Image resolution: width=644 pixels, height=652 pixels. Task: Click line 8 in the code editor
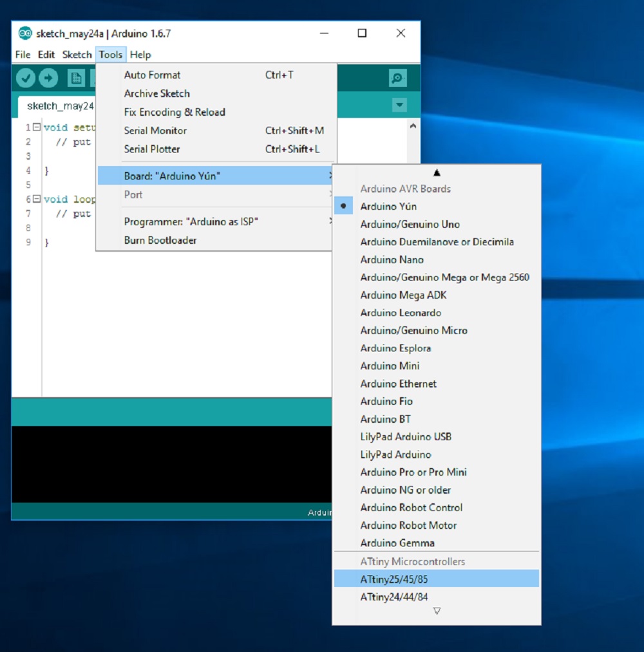coord(187,228)
